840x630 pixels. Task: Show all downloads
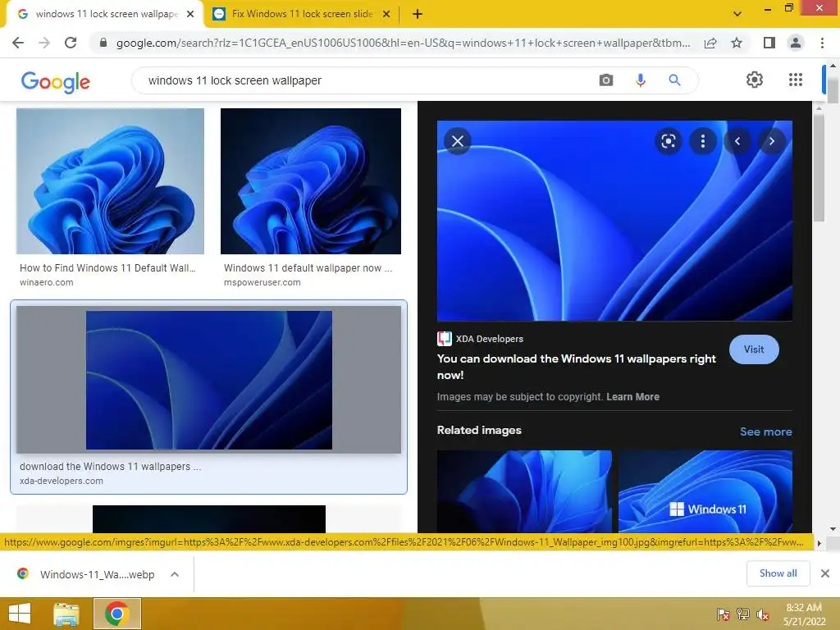[x=778, y=573]
